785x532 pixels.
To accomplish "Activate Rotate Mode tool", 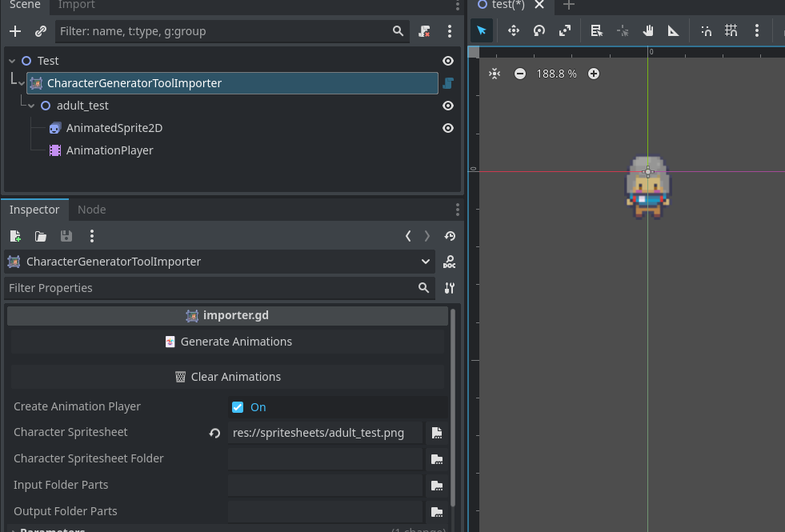I will click(539, 30).
